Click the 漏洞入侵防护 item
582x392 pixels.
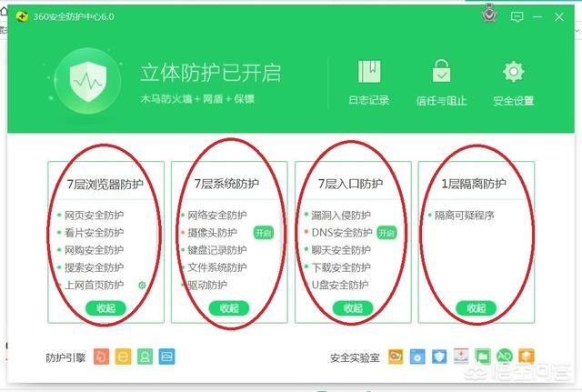[341, 215]
